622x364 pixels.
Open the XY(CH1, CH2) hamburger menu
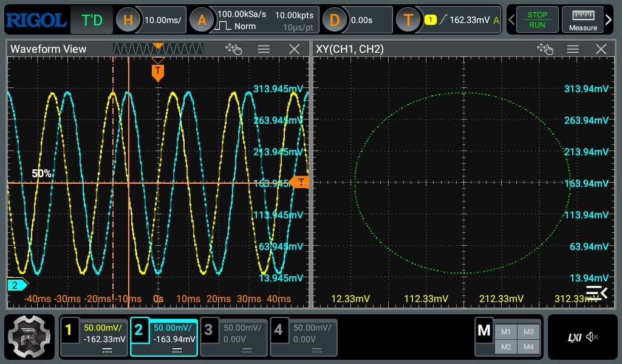coord(572,49)
